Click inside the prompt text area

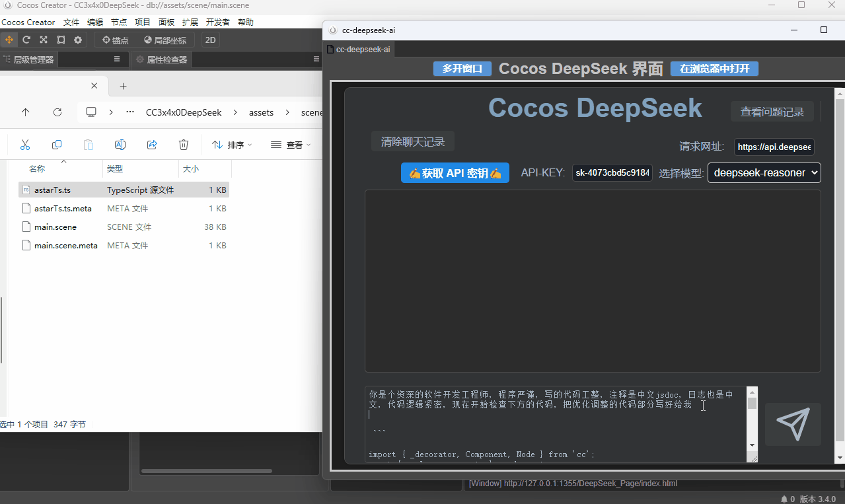[555, 424]
